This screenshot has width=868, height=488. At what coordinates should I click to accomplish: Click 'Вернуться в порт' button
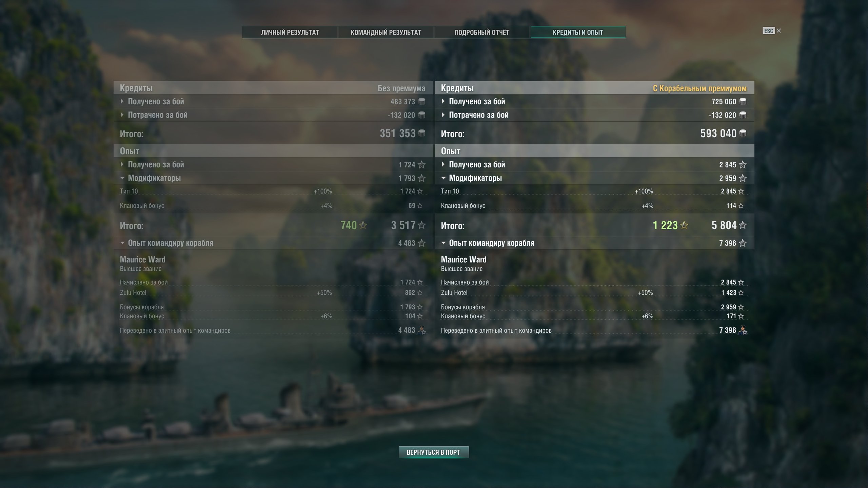coord(434,452)
